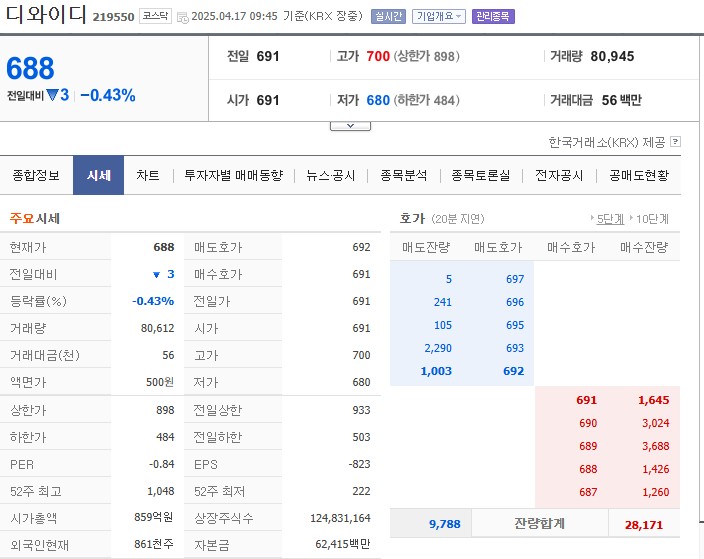Click the -0.43% change in header
Screen dimensions: 704x559
[x=108, y=95]
